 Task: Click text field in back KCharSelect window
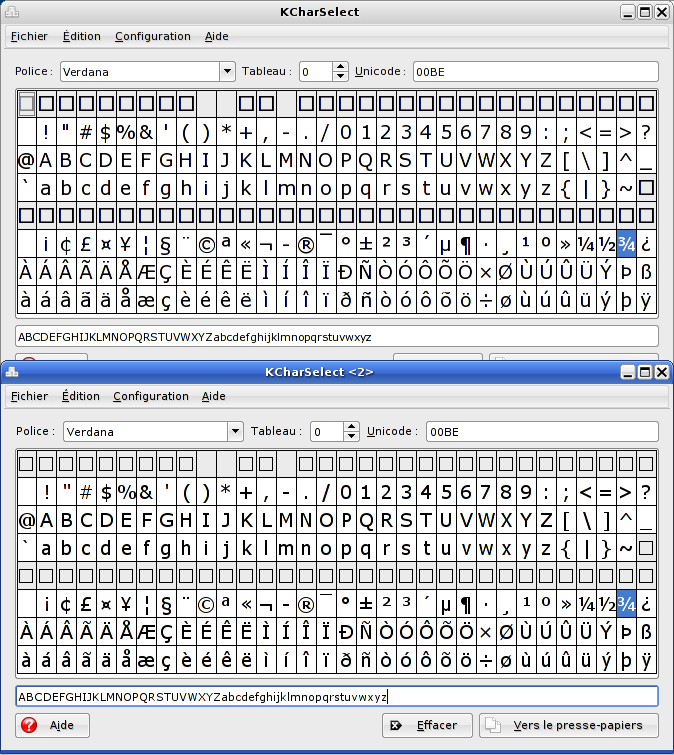(x=337, y=337)
